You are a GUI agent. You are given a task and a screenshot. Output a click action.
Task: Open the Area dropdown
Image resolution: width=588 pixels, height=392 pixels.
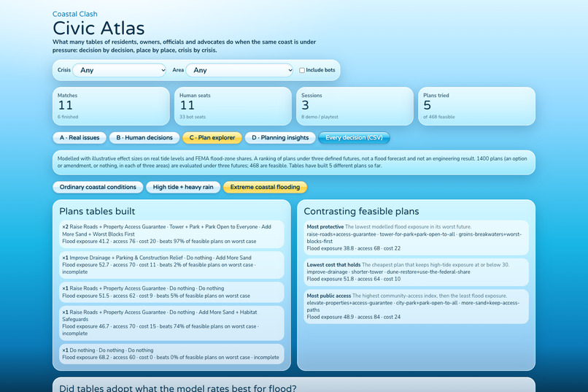pos(239,70)
